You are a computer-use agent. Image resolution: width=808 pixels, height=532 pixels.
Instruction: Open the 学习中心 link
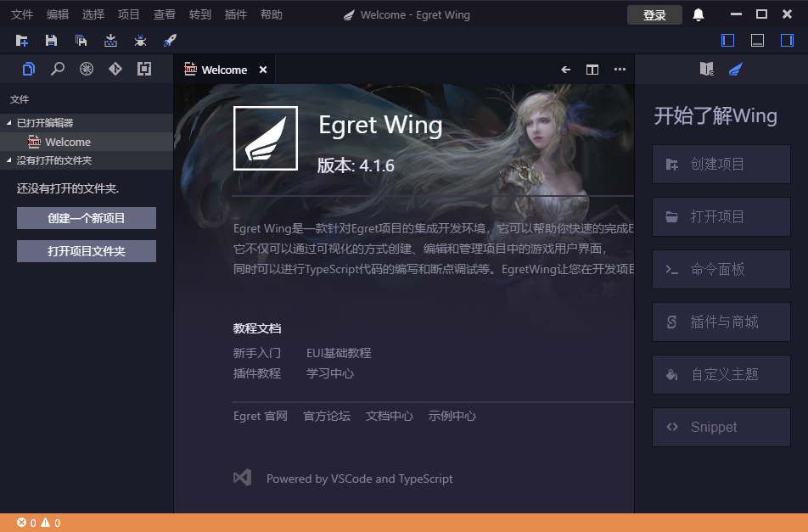[x=330, y=373]
